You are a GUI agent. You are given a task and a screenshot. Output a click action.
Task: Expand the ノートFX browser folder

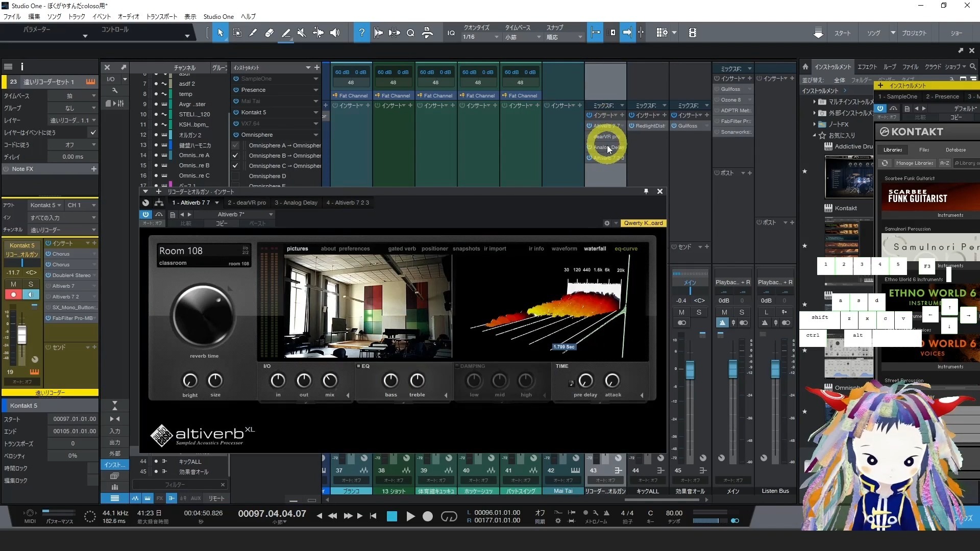click(x=814, y=124)
